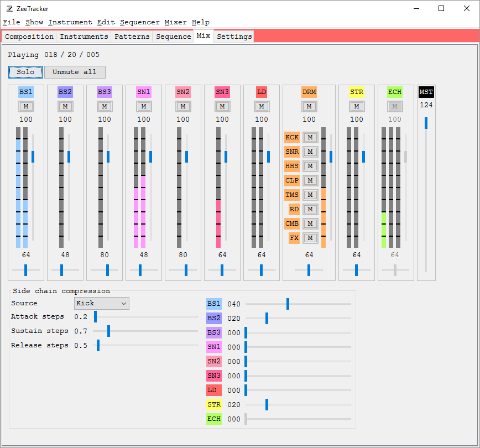Adjust the DRM volume fader
Image resolution: width=480 pixels, height=448 pixels.
pyautogui.click(x=331, y=187)
